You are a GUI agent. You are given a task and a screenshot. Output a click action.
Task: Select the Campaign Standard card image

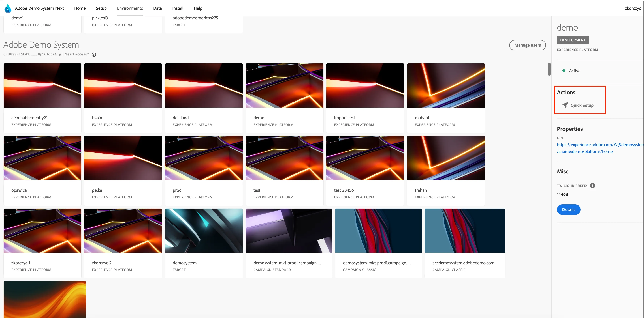point(289,231)
